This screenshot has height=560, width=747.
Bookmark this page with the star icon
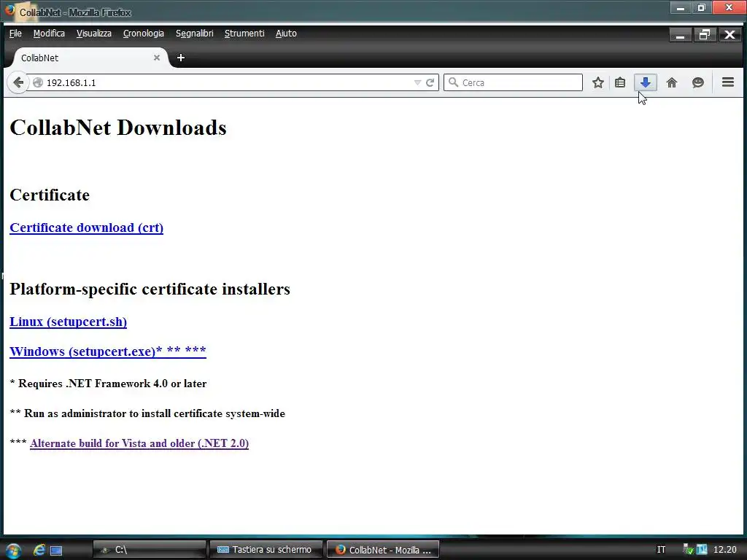click(598, 82)
